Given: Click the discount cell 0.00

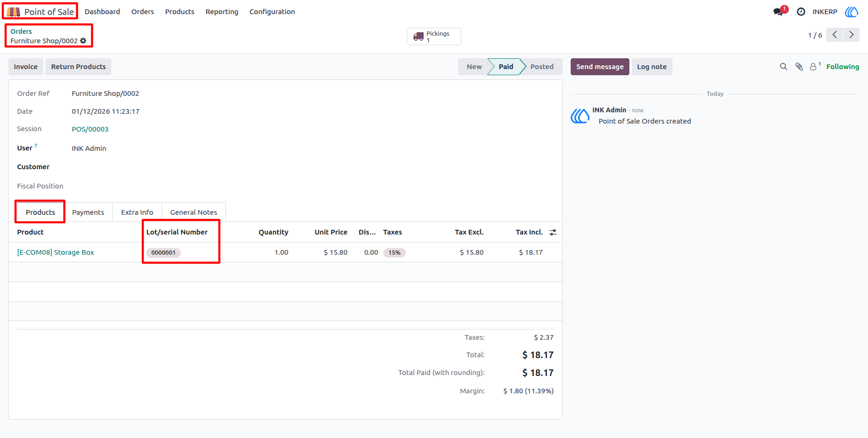Looking at the screenshot, I should (371, 252).
